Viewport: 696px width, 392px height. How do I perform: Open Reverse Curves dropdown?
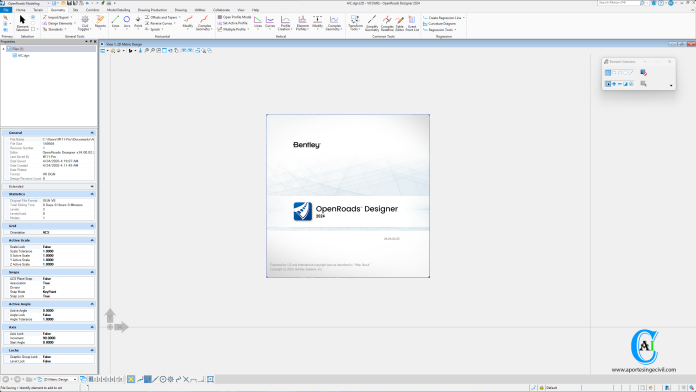(x=160, y=23)
